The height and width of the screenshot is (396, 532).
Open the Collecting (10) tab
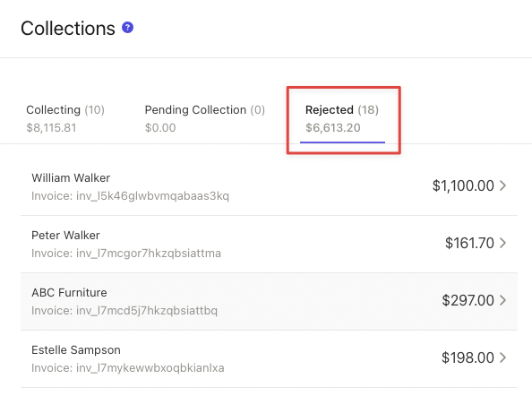point(65,118)
